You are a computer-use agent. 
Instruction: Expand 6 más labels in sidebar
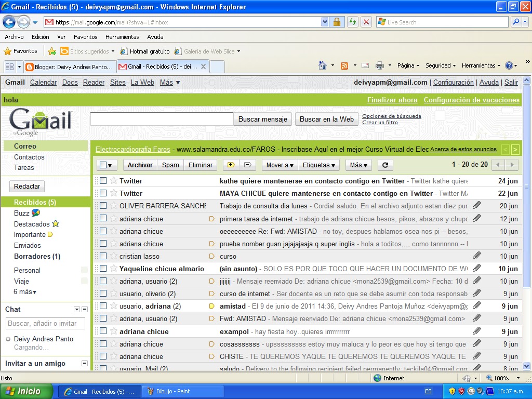pos(25,291)
